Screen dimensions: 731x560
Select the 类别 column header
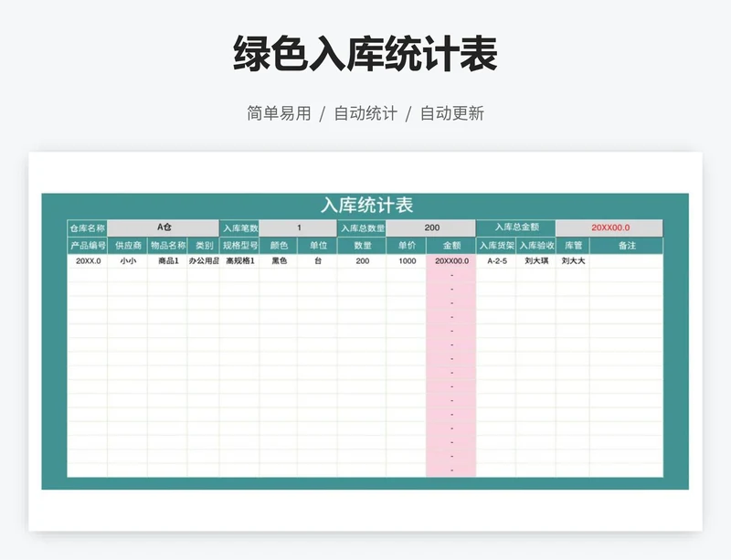[204, 245]
